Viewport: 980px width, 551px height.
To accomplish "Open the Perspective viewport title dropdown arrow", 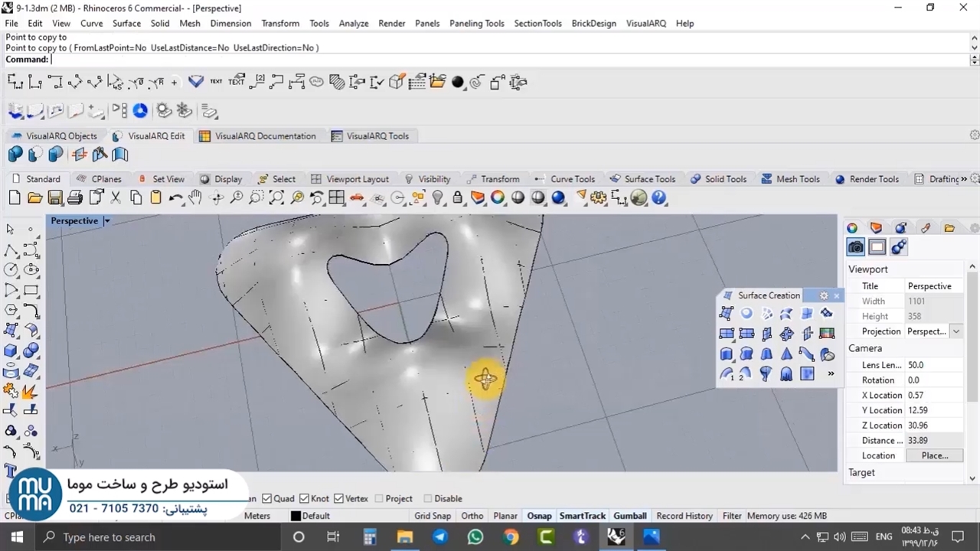I will click(106, 221).
